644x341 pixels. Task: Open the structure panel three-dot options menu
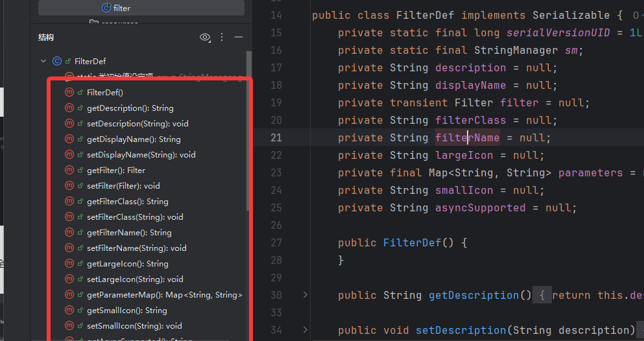click(222, 38)
